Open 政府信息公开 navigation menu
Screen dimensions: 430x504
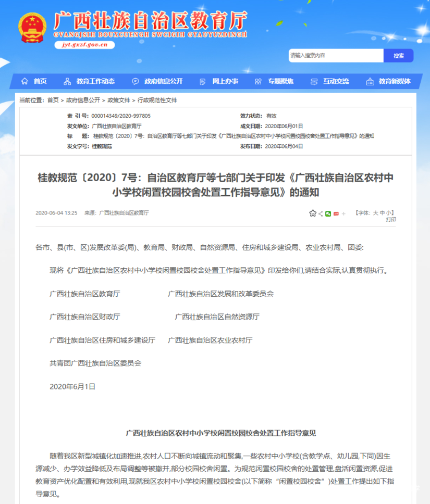click(x=164, y=81)
